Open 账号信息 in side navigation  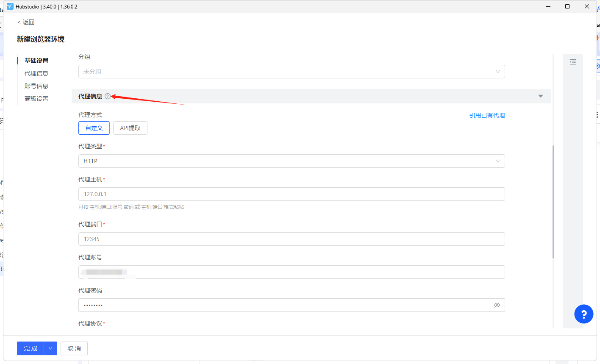tap(36, 86)
